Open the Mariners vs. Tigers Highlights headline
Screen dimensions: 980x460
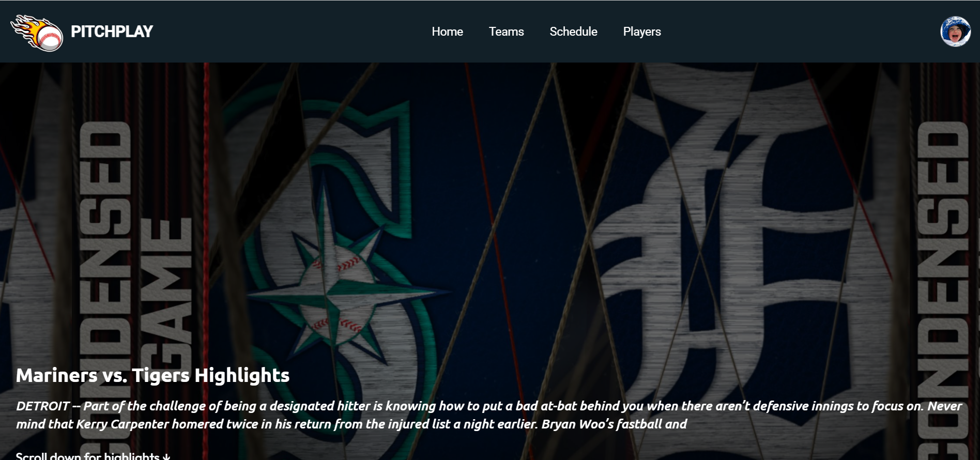pos(152,375)
